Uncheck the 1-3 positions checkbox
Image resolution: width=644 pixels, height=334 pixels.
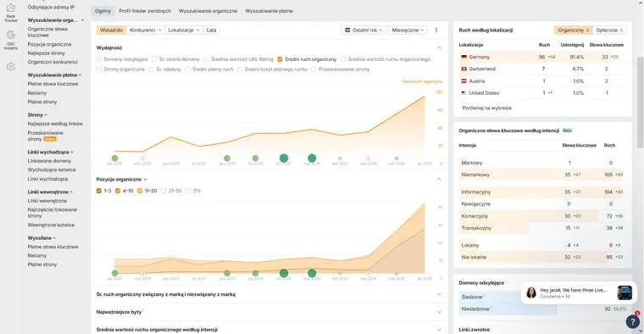point(98,191)
